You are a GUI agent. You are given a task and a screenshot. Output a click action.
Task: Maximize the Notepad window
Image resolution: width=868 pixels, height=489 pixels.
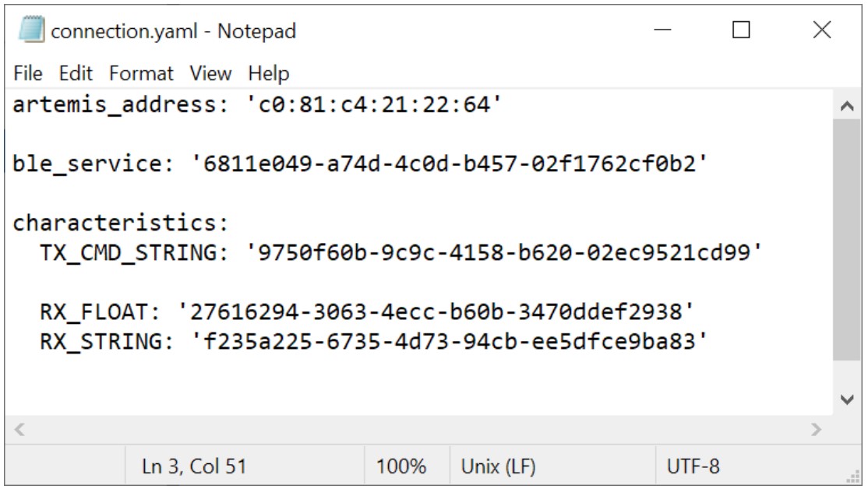pyautogui.click(x=741, y=31)
